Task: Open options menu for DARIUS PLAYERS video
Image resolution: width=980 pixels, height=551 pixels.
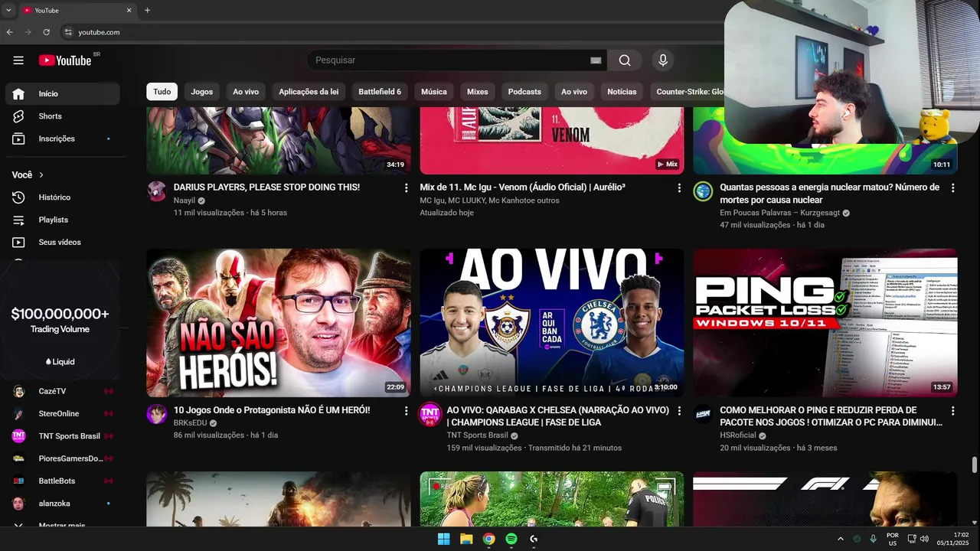Action: click(406, 188)
